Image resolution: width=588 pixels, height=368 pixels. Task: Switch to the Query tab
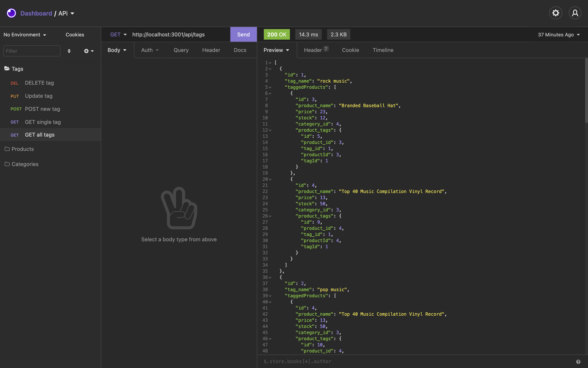tap(181, 50)
